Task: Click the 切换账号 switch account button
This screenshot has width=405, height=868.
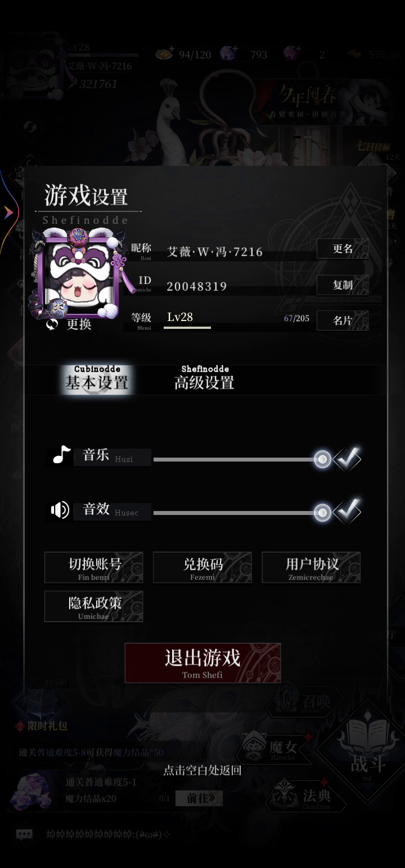Action: [x=94, y=567]
